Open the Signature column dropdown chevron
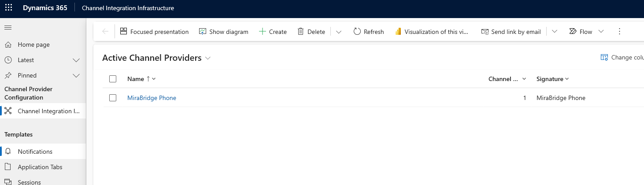This screenshot has width=644, height=185. click(567, 79)
